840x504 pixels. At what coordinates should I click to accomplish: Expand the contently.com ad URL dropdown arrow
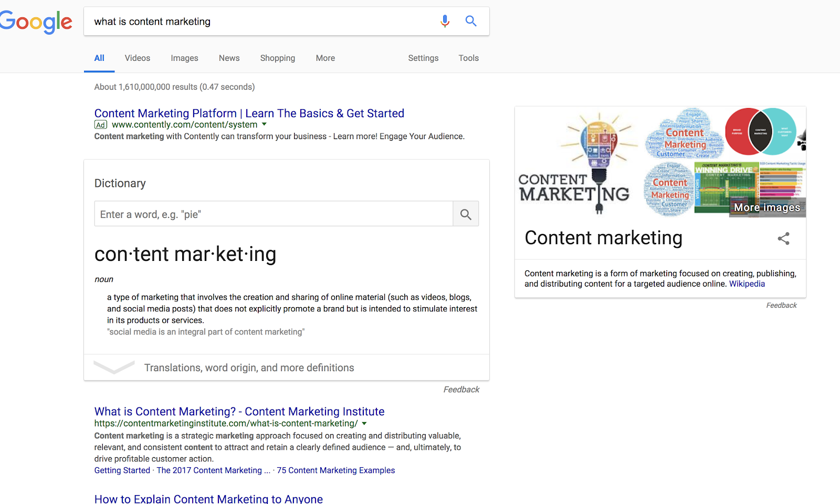[x=264, y=124]
